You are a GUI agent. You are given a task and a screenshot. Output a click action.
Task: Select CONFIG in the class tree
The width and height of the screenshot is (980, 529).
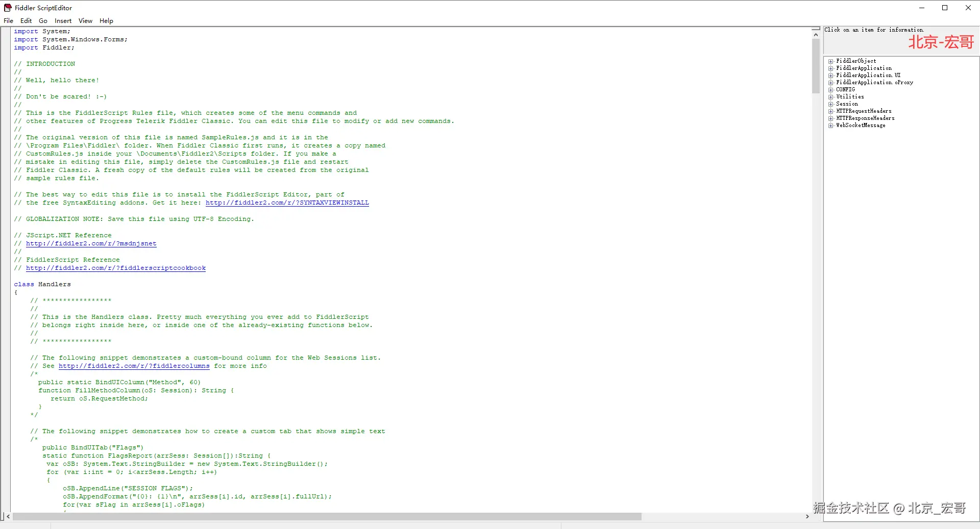845,90
